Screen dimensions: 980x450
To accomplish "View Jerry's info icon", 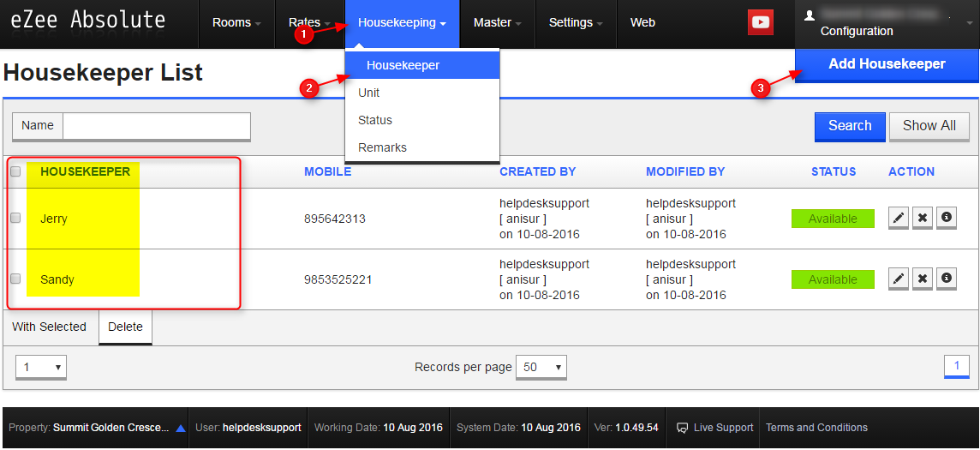I will pyautogui.click(x=947, y=218).
